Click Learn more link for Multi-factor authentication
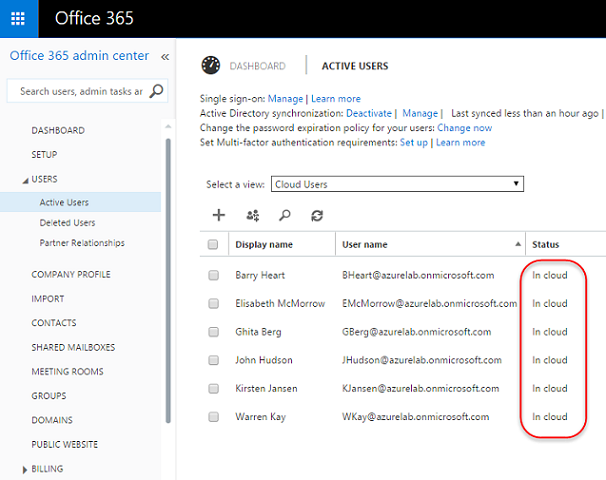This screenshot has height=480, width=606. [x=460, y=143]
